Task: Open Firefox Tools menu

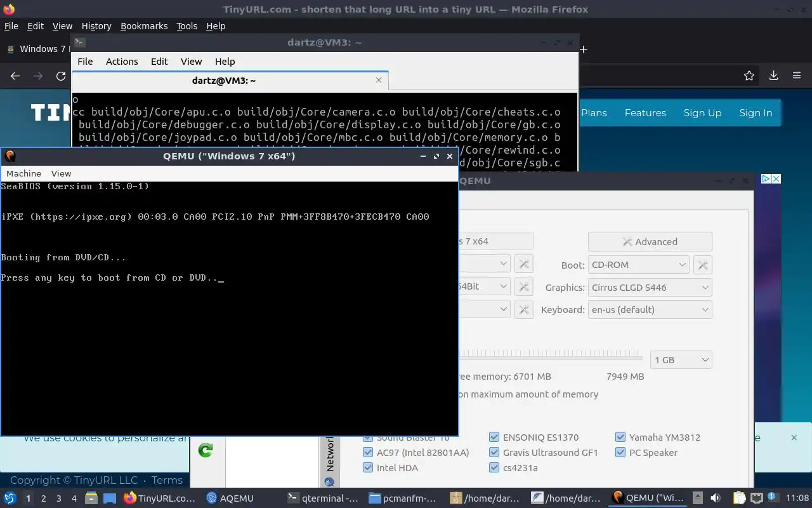Action: (x=187, y=26)
